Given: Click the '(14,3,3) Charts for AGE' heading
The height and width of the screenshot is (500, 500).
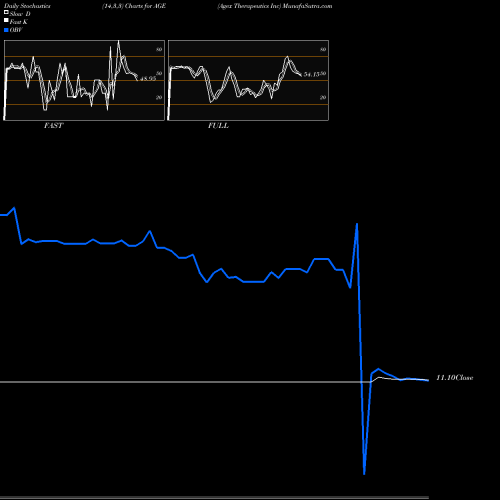Looking at the screenshot, I should click(134, 6).
